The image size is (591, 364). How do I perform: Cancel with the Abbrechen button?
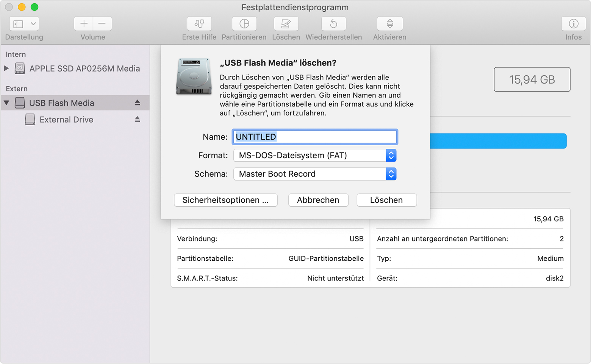tap(318, 200)
